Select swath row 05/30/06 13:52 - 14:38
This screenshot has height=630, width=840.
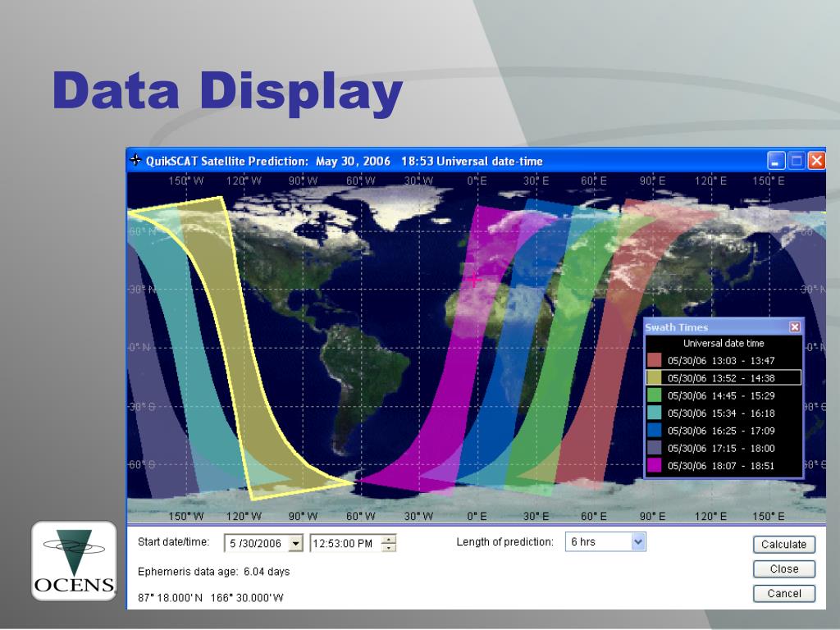(x=724, y=377)
